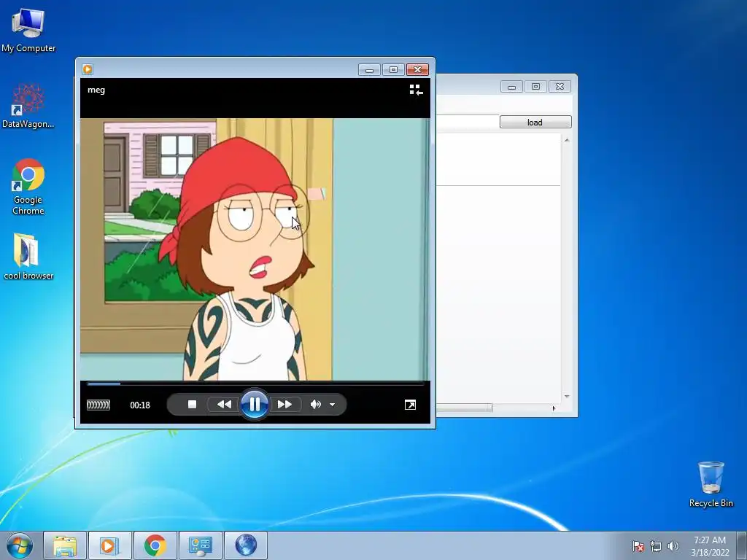Click the Windows Media Player taskbar button
747x560 pixels.
[109, 545]
